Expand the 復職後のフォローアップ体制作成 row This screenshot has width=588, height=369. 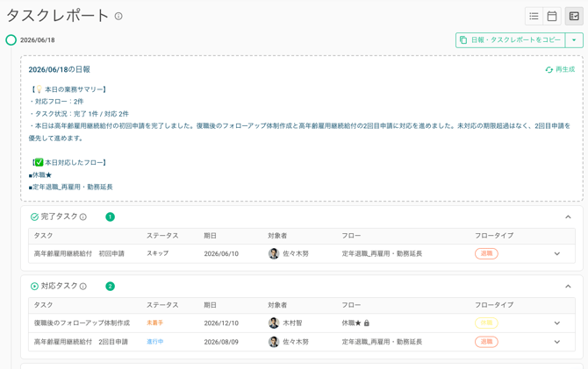557,323
